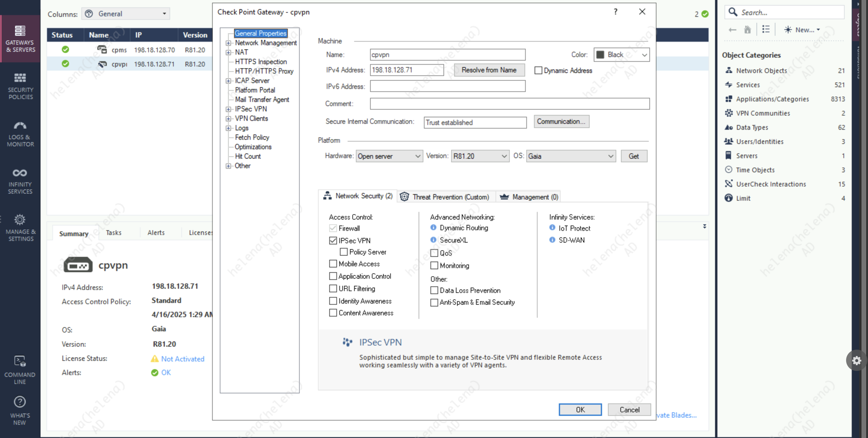Click the home icon in objects panel
This screenshot has height=438, width=868.
click(x=747, y=30)
